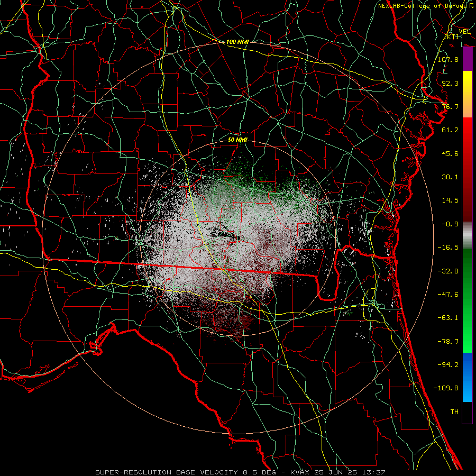476x476 pixels.
Task: Pick the purple segment of the velocity scale
Action: [467, 59]
